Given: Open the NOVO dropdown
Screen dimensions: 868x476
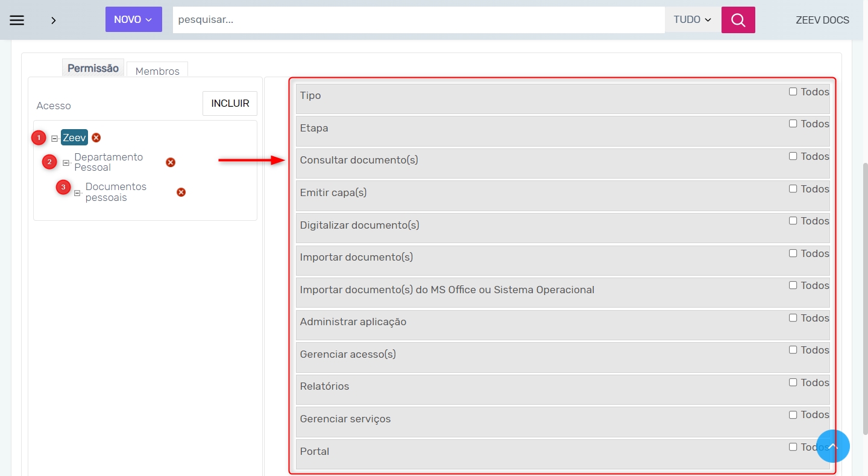Looking at the screenshot, I should tap(133, 20).
